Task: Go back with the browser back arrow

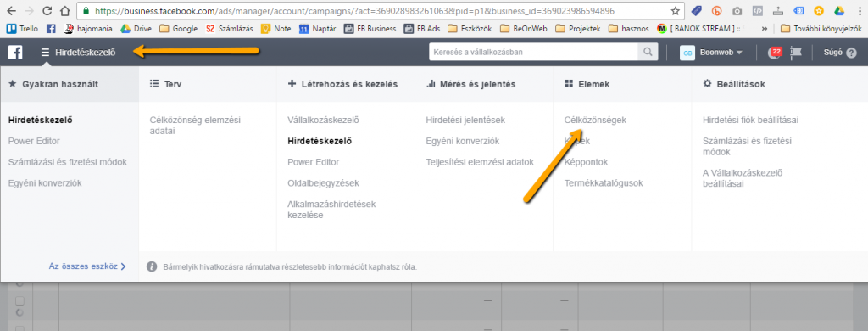Action: [12, 10]
